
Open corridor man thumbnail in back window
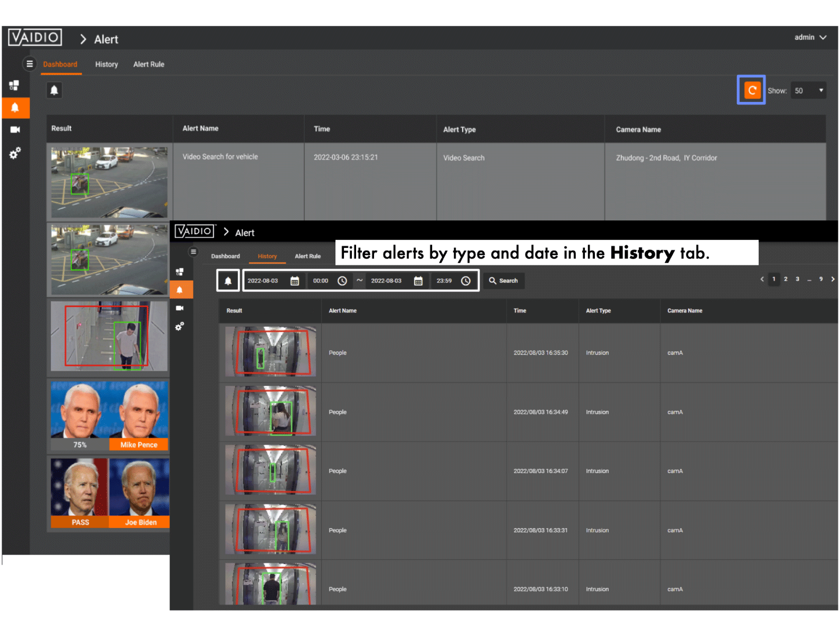click(109, 336)
